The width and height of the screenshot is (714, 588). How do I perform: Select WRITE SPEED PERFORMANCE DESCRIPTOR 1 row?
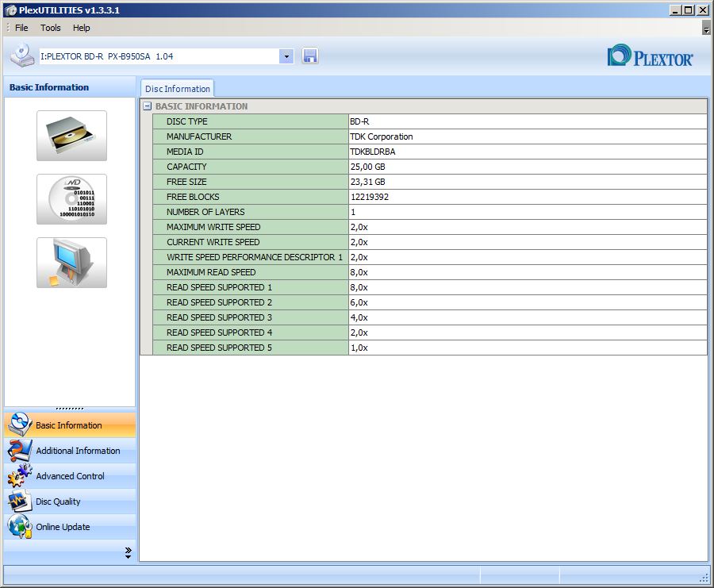pos(430,257)
